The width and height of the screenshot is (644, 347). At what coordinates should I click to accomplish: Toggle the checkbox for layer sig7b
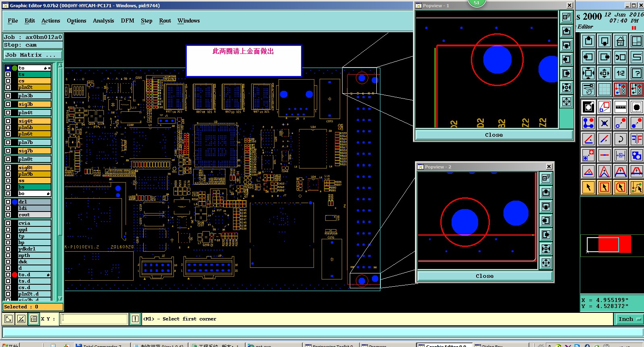(x=8, y=151)
